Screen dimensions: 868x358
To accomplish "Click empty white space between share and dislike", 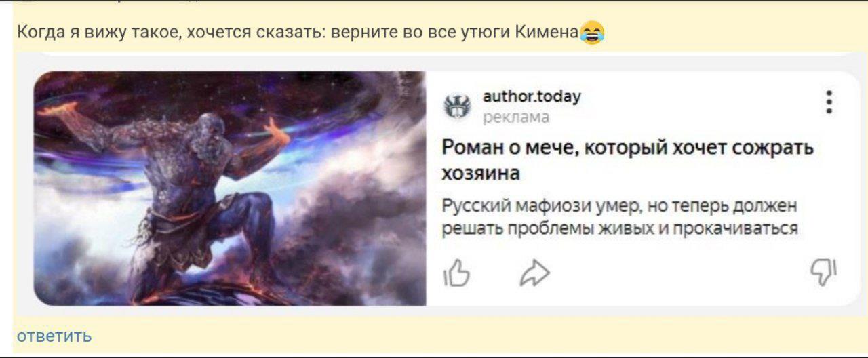I will (678, 274).
